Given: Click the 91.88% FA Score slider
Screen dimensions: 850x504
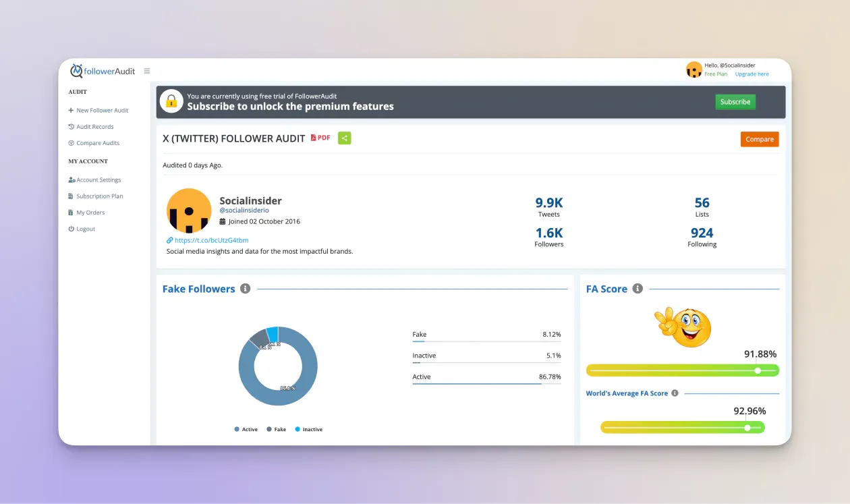Looking at the screenshot, I should point(683,370).
